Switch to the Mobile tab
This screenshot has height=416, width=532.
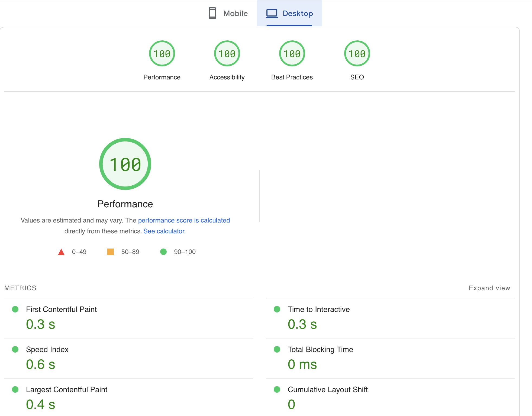(x=228, y=13)
